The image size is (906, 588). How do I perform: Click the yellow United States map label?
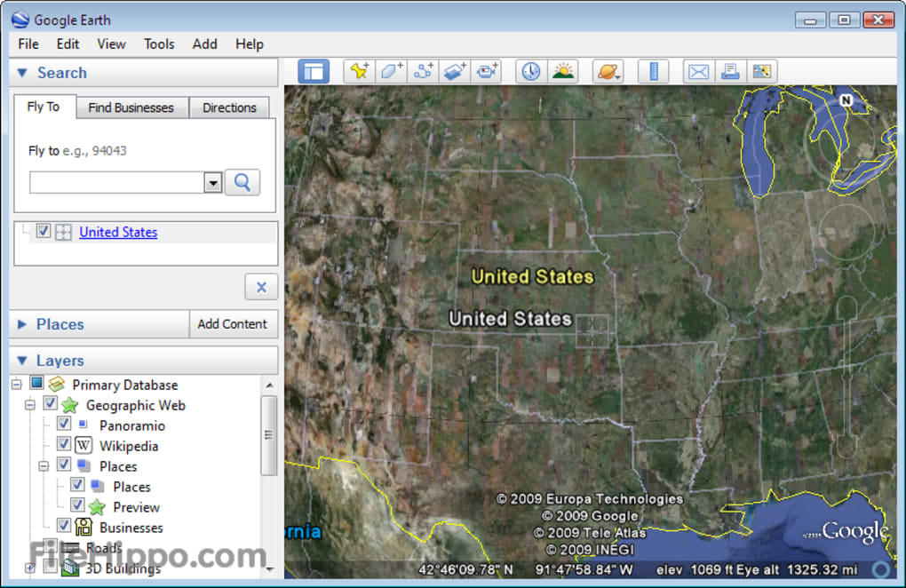click(532, 276)
